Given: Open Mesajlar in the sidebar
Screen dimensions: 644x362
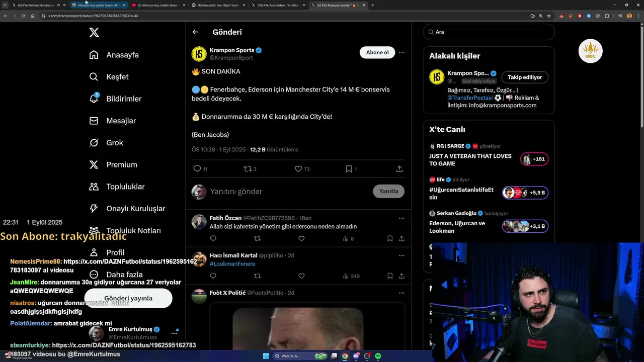Looking at the screenshot, I should point(112,121).
